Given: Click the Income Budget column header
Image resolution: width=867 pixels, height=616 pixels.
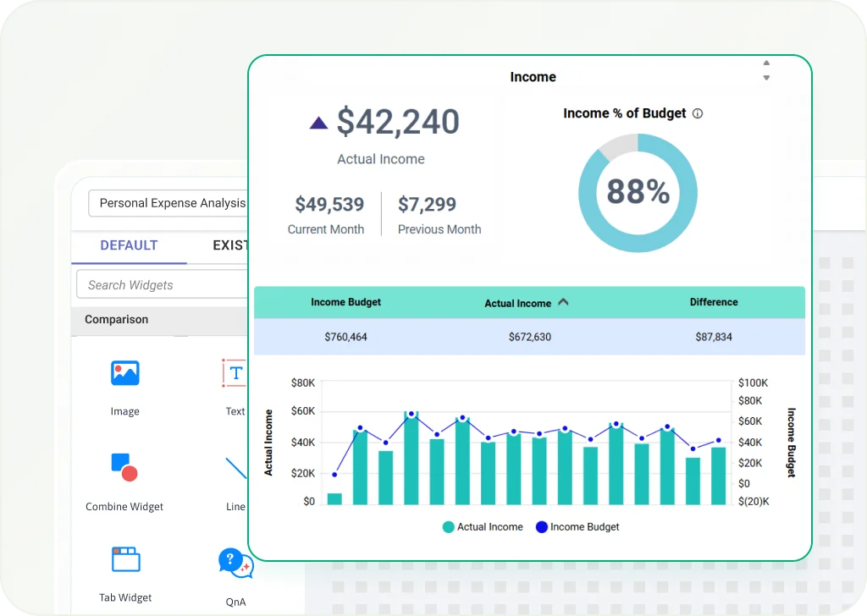Looking at the screenshot, I should point(345,302).
